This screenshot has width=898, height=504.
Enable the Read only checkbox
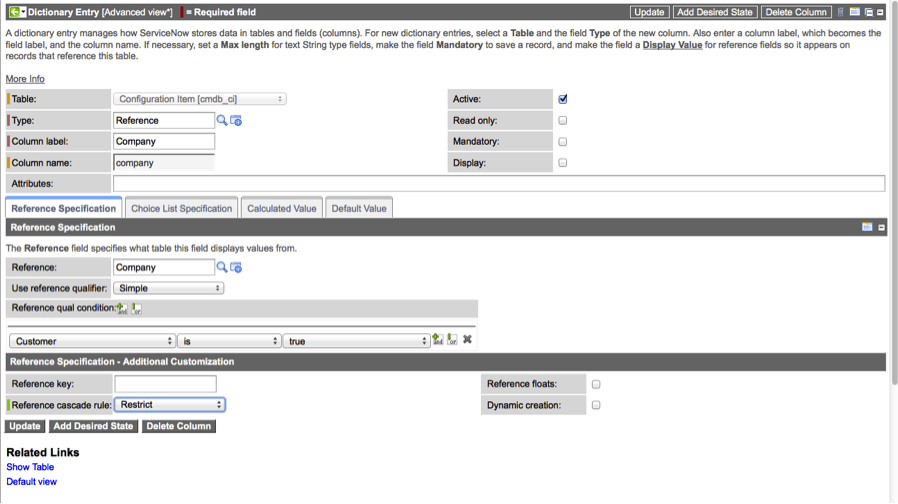(563, 120)
